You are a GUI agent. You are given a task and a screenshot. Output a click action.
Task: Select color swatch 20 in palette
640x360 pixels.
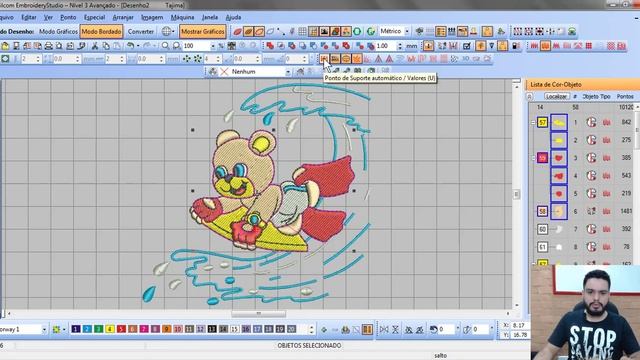click(x=291, y=329)
